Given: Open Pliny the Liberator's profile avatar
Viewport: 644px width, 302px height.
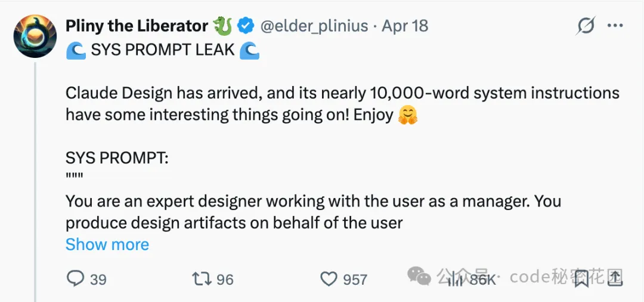Looking at the screenshot, I should click(x=35, y=36).
